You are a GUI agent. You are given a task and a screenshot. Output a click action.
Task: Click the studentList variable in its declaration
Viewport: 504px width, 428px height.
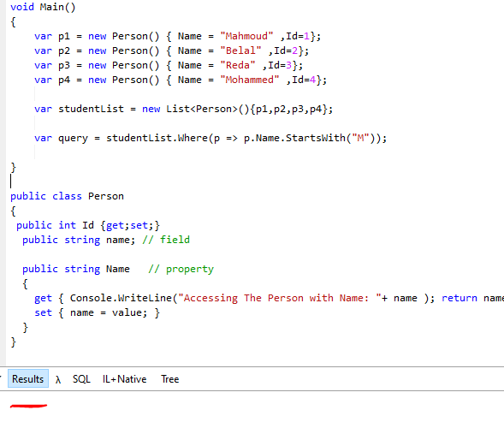click(91, 109)
